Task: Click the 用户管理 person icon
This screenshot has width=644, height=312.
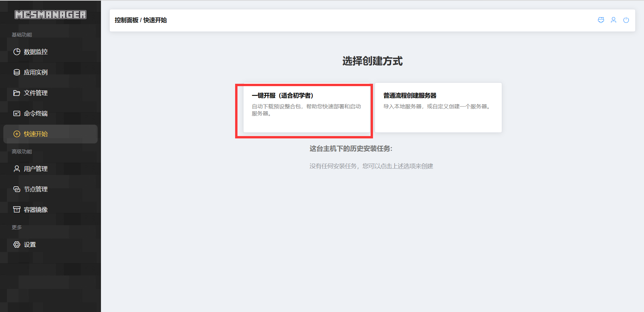Action: pyautogui.click(x=17, y=169)
